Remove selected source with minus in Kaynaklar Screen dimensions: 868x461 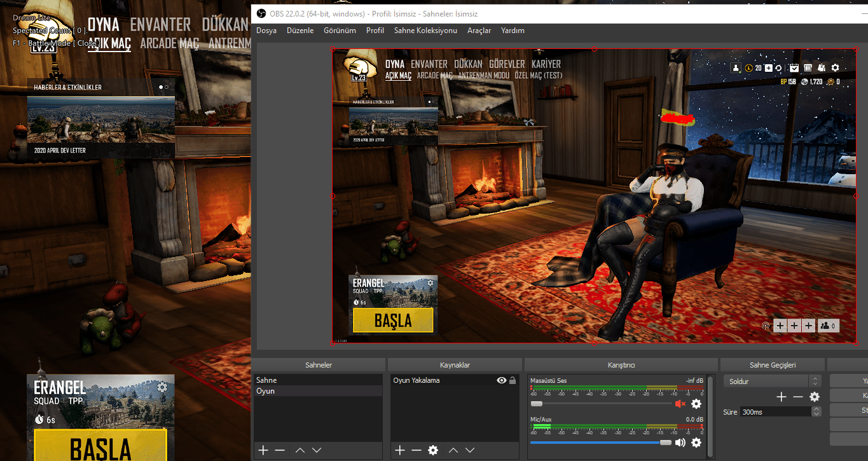(x=416, y=450)
